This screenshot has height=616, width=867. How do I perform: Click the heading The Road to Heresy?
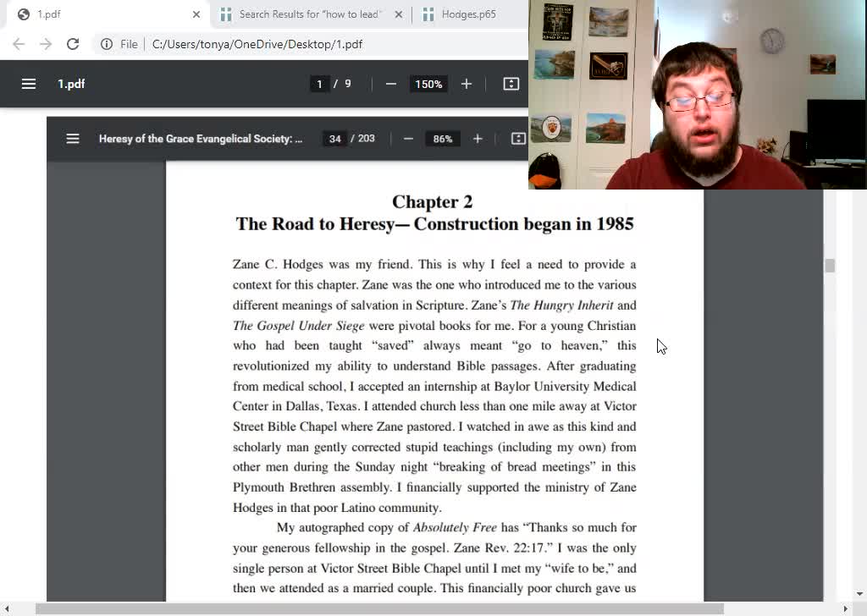tap(434, 223)
